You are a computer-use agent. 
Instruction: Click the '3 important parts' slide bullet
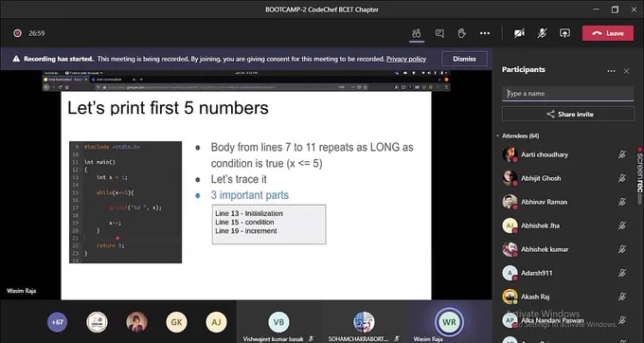250,195
